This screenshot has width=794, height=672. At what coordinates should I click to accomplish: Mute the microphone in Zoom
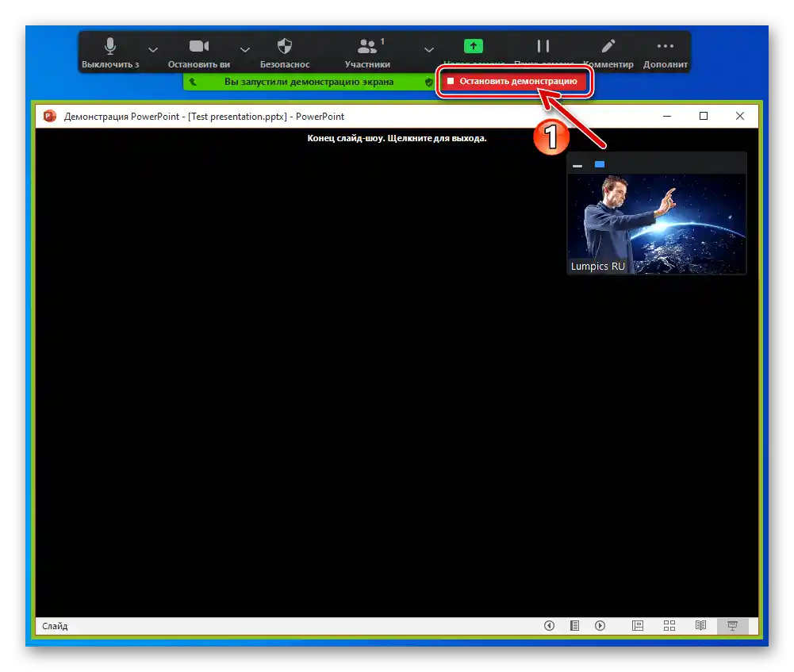click(x=110, y=45)
